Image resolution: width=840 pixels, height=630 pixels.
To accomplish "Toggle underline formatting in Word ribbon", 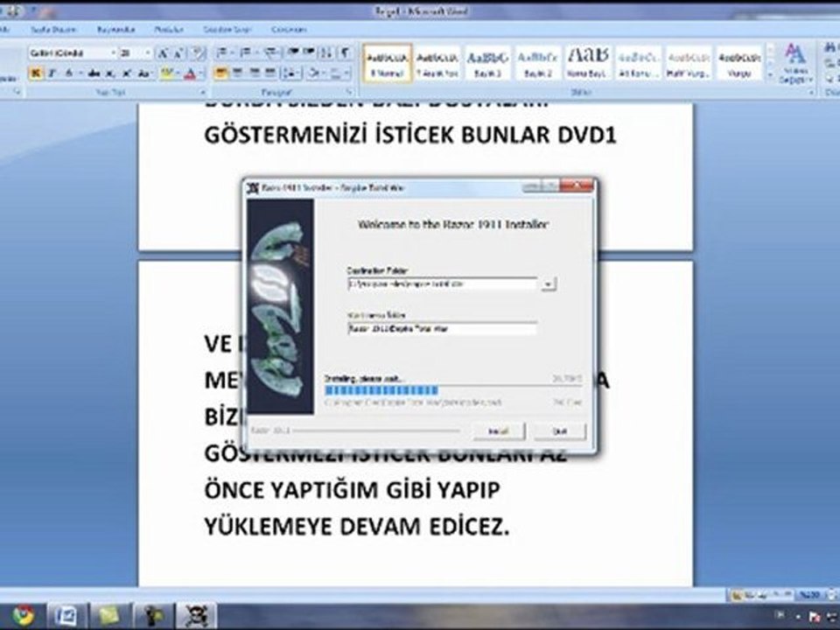I will 68,73.
